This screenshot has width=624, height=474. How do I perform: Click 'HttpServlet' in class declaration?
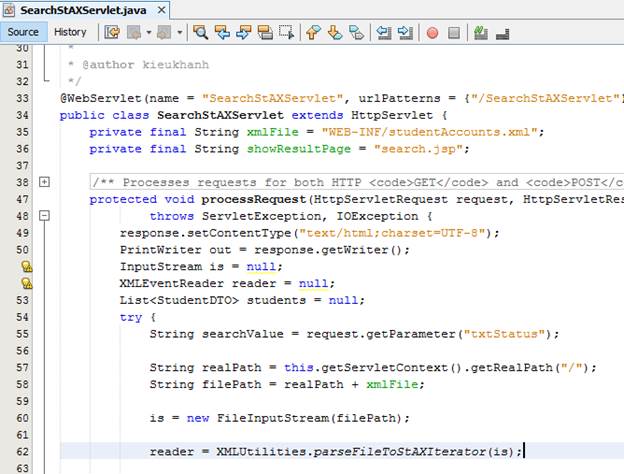[x=392, y=115]
